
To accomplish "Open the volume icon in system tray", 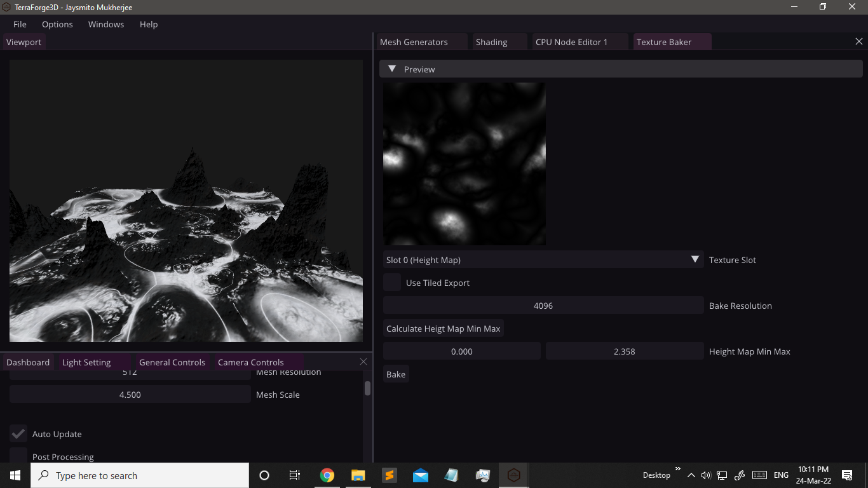I will [705, 475].
